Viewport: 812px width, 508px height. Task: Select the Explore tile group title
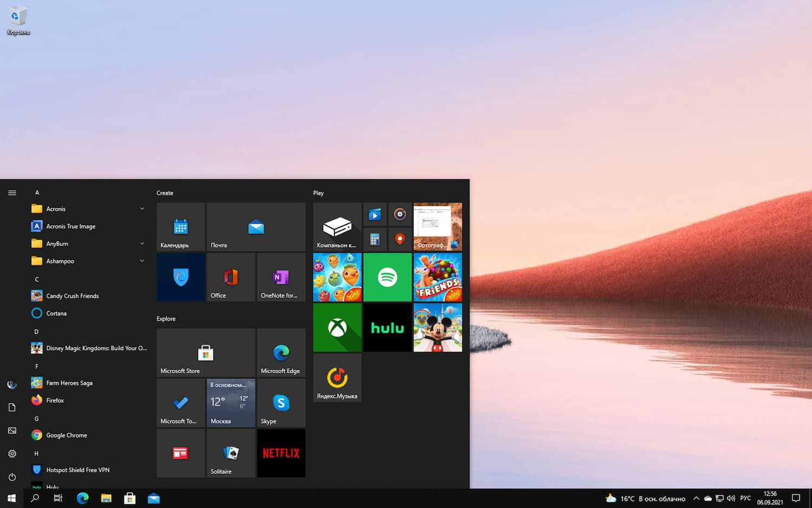(x=166, y=318)
